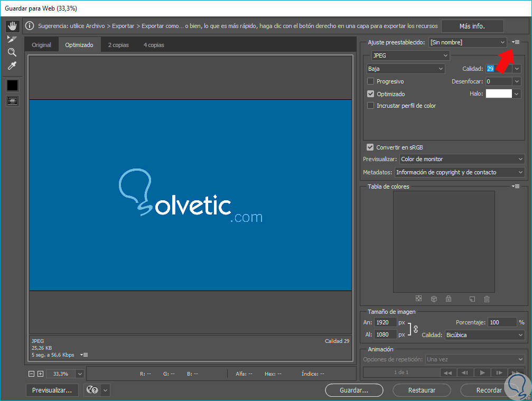
Task: Click add new color to table icon
Action: click(472, 299)
